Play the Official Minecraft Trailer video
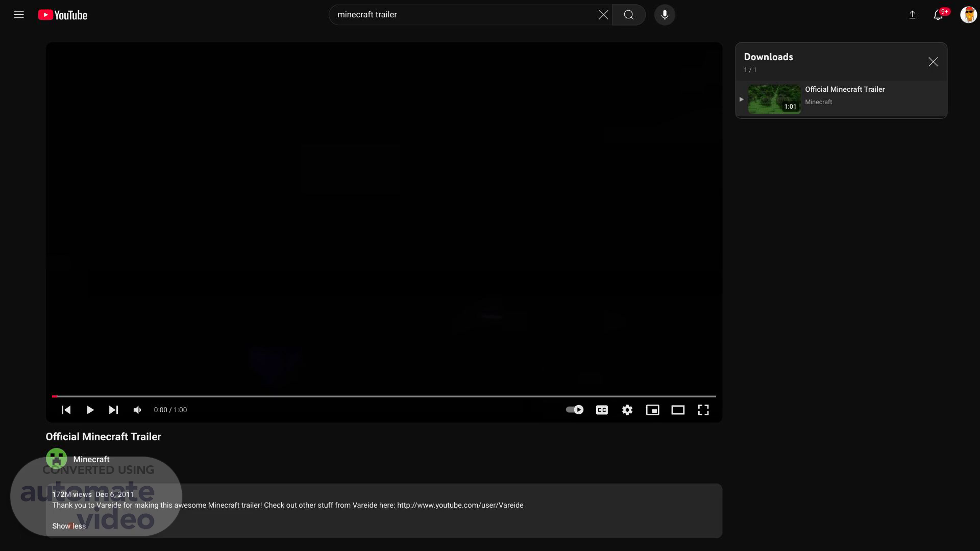Image resolution: width=980 pixels, height=551 pixels. click(90, 410)
